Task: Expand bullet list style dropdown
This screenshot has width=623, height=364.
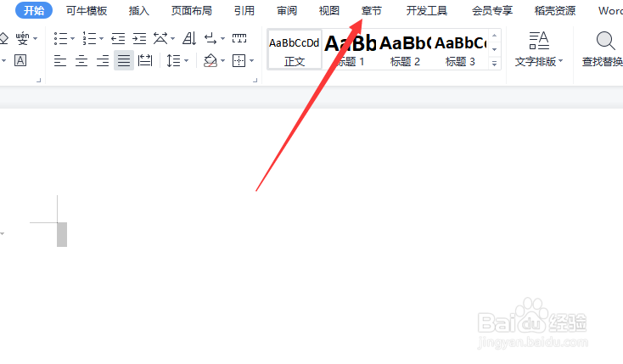Action: (x=72, y=38)
